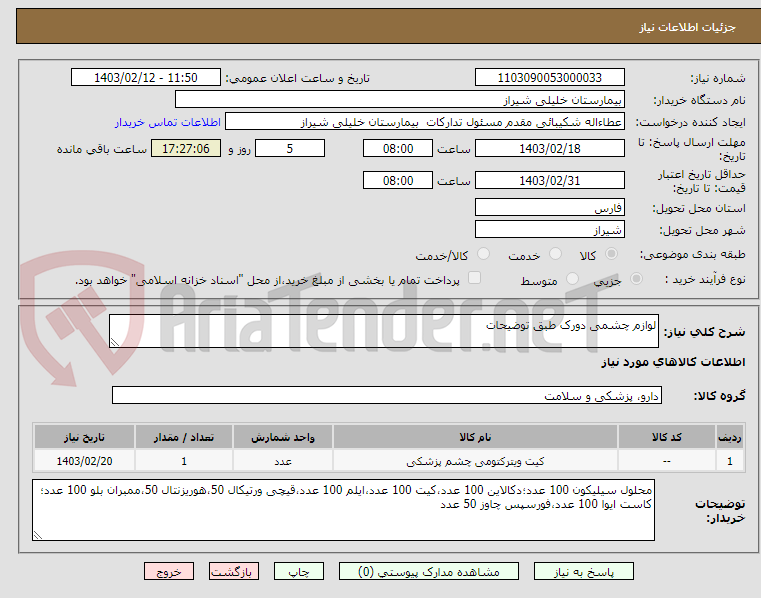Select the کالا radio button

tap(612, 254)
